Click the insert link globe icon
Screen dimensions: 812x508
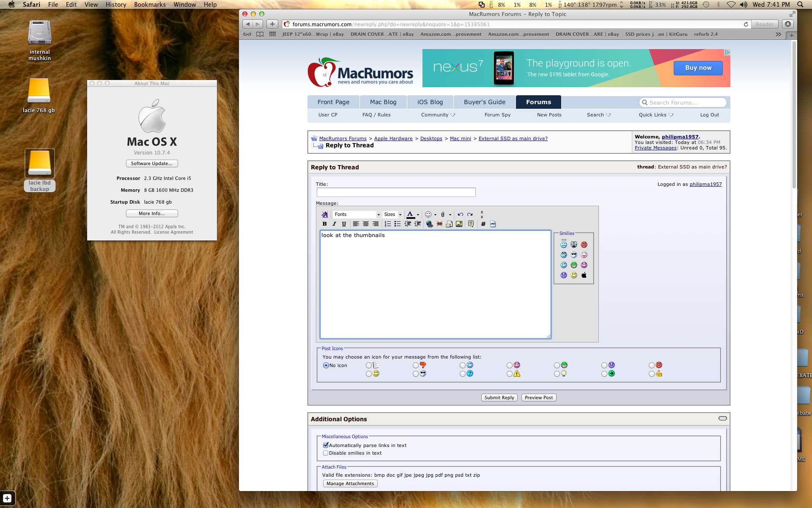tap(430, 224)
